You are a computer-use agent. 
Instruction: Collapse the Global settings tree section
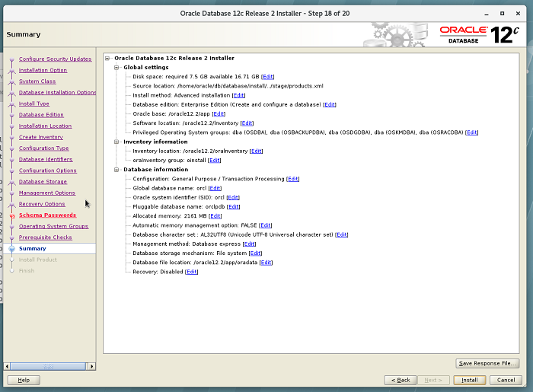click(x=117, y=67)
